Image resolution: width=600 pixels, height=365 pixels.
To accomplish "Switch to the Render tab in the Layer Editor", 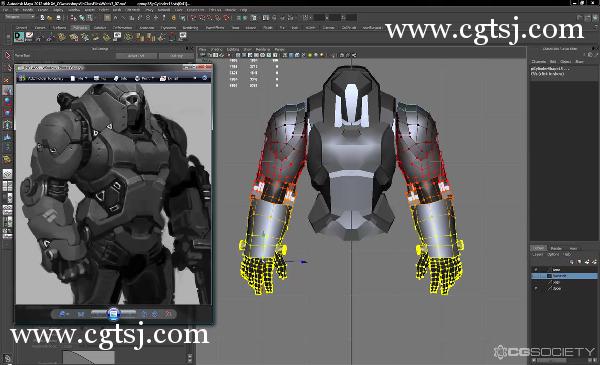I will (556, 249).
